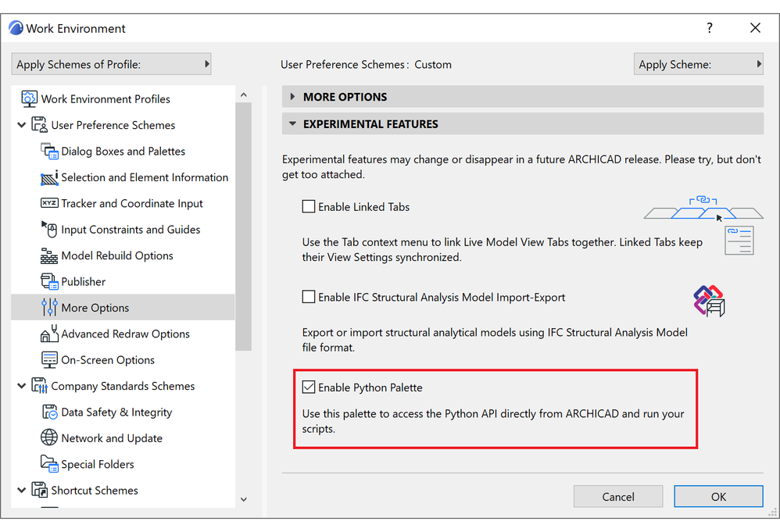Click the User Preference Schemes icon
Image resolution: width=780 pixels, height=532 pixels.
coord(39,124)
